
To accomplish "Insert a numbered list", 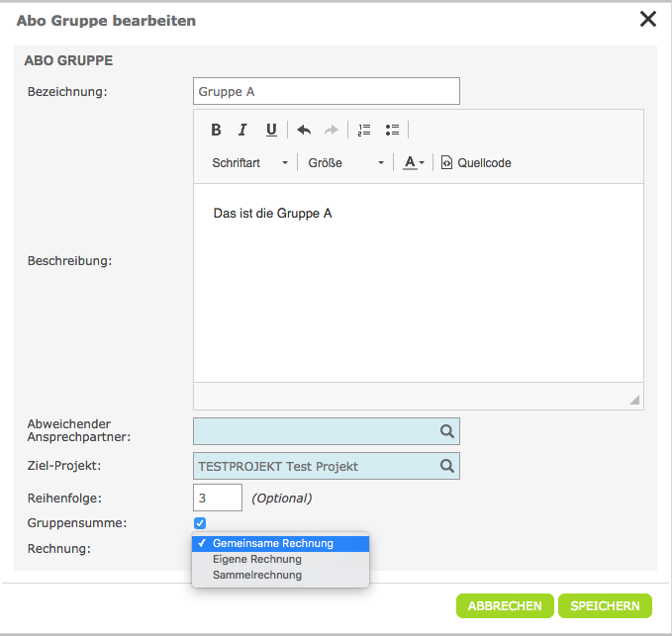I will pyautogui.click(x=364, y=130).
